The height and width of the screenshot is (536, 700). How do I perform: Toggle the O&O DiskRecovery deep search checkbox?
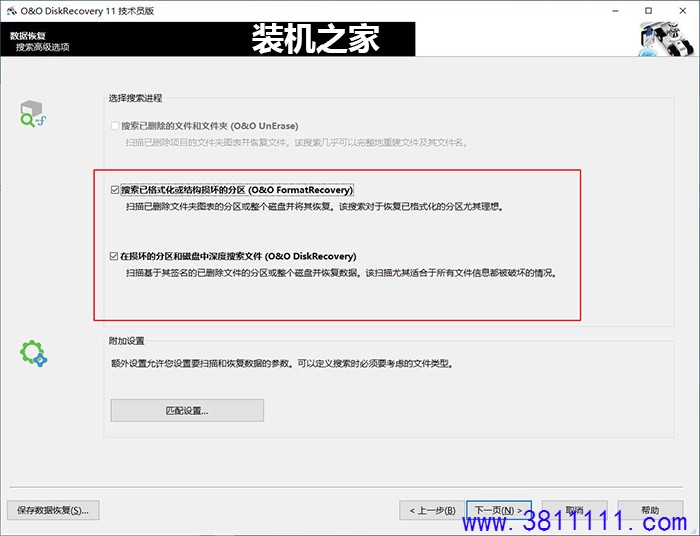(x=114, y=256)
